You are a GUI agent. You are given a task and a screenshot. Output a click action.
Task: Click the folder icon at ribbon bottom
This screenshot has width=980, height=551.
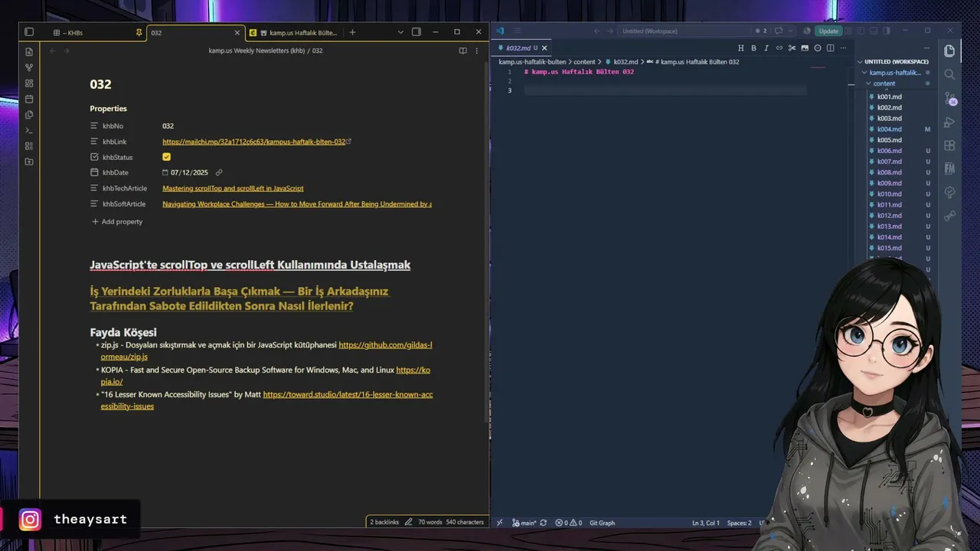click(x=29, y=161)
